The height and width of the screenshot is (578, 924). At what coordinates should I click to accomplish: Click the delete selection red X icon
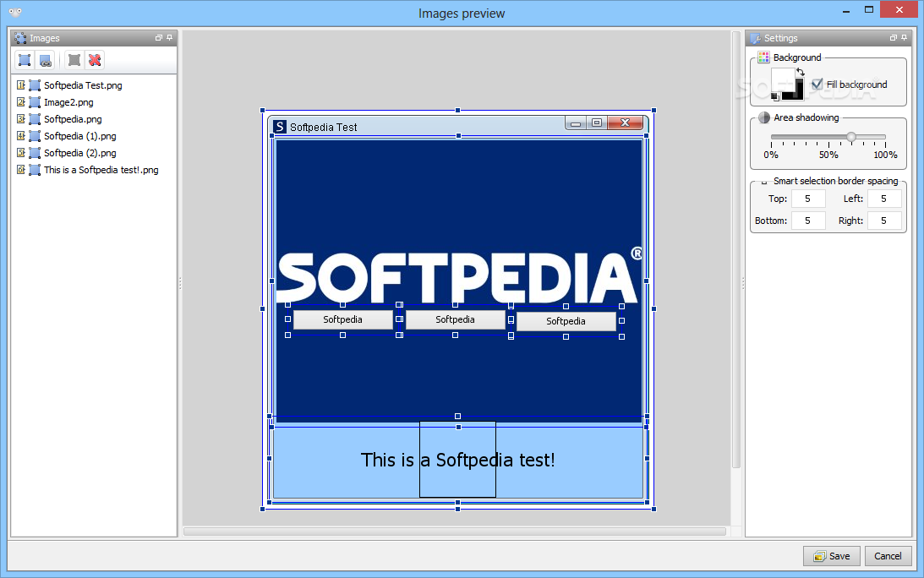point(95,60)
